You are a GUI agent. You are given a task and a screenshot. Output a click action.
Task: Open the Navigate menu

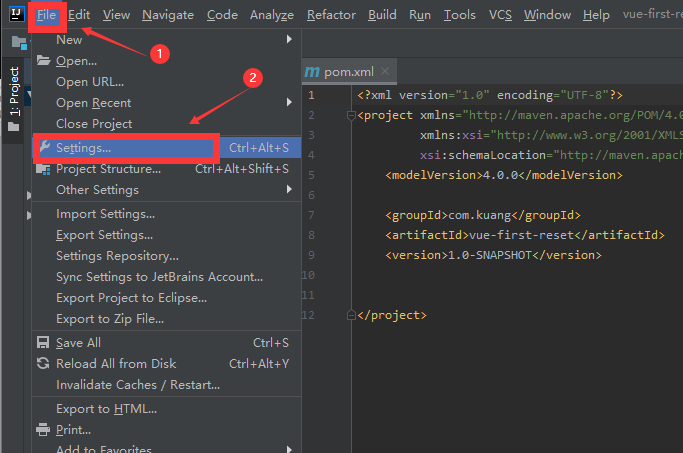tap(168, 15)
